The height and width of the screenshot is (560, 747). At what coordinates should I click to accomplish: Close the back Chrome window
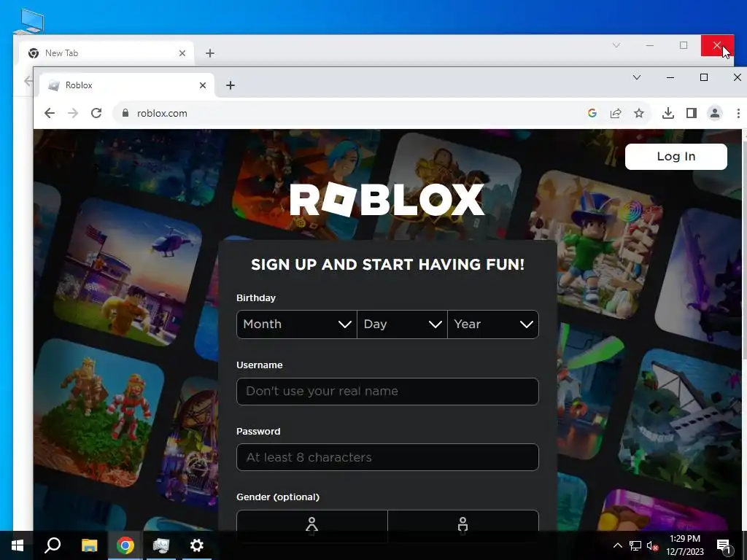pos(717,45)
